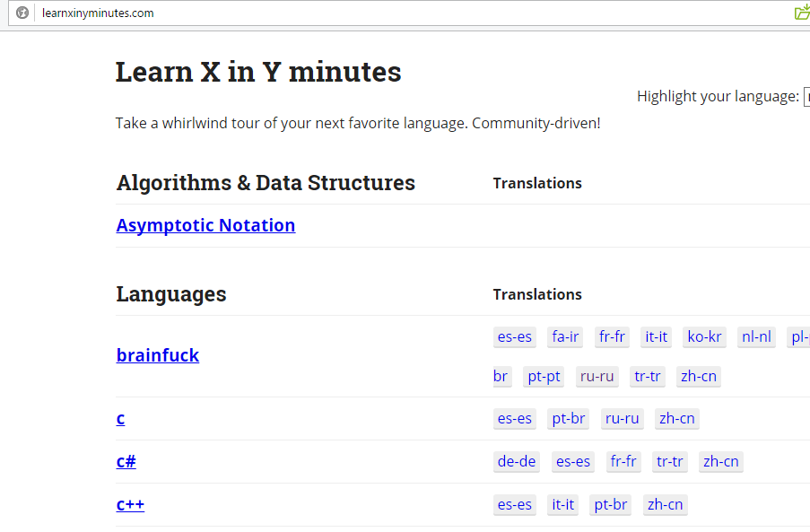Image resolution: width=810 pixels, height=532 pixels.
Task: Open the c++ language tutorial
Action: [130, 504]
